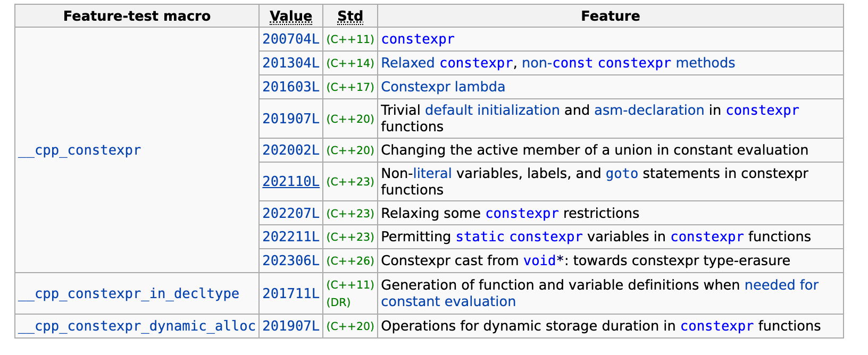Viewport: 868px width, 355px height.
Task: Open the 'asm-declaration' link
Action: [649, 110]
